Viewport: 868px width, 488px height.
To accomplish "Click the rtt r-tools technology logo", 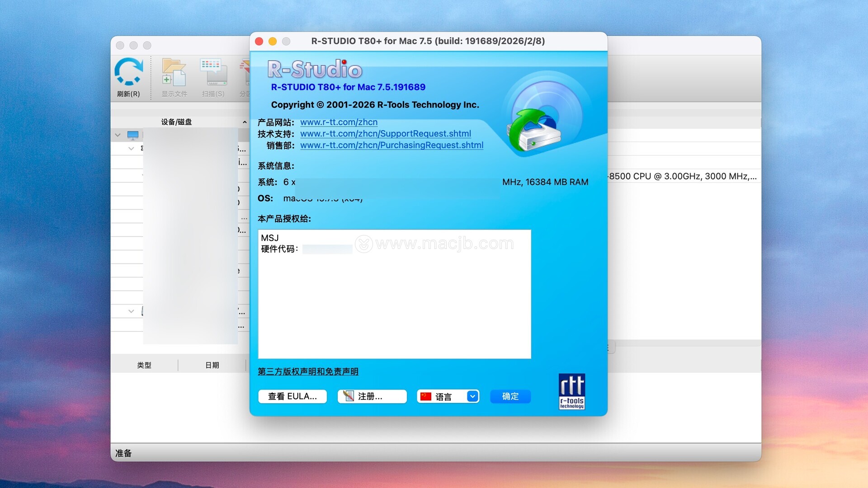I will click(571, 391).
